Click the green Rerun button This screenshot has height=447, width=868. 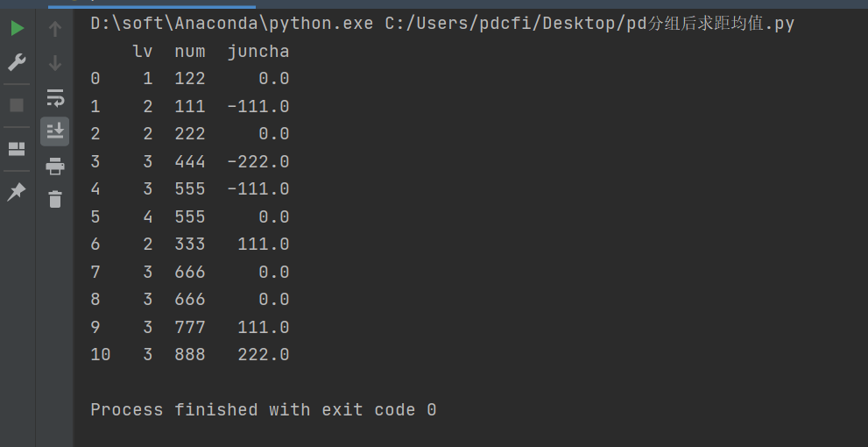[17, 29]
